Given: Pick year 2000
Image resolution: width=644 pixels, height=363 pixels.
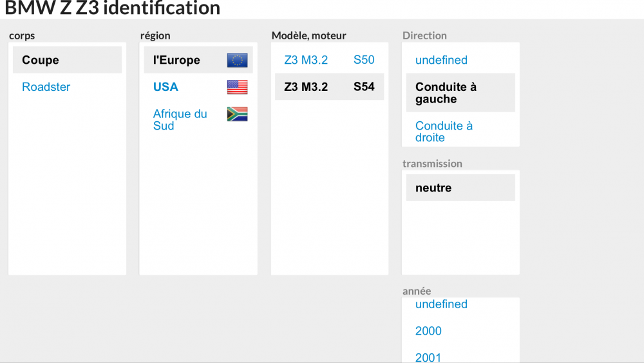Looking at the screenshot, I should coord(428,331).
